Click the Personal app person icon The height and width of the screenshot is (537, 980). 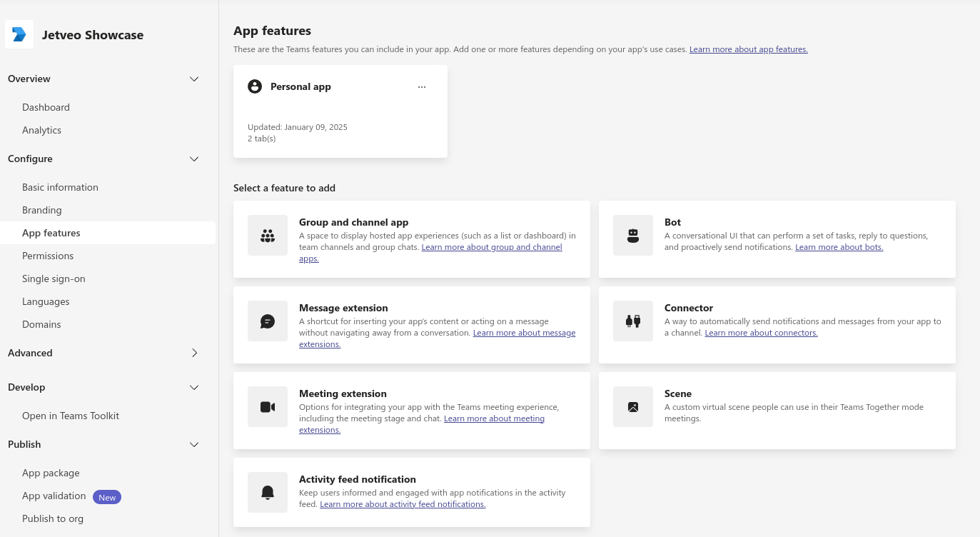pos(255,86)
